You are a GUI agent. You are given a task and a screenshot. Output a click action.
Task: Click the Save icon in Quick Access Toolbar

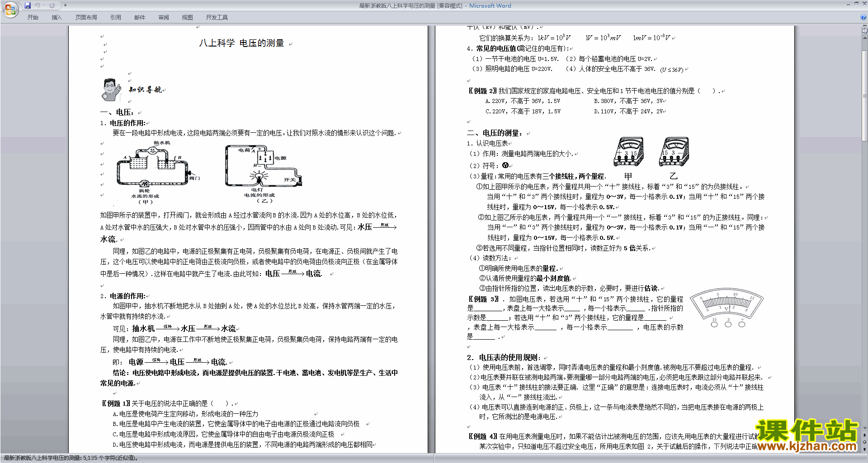[28, 5]
